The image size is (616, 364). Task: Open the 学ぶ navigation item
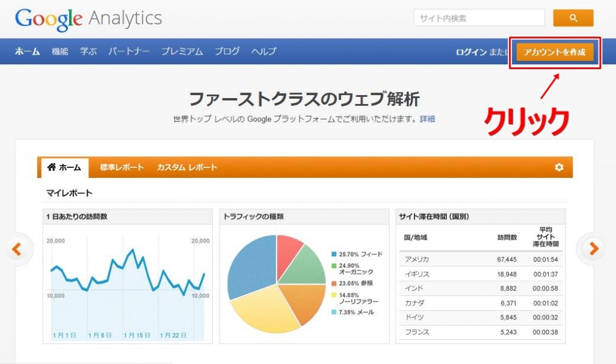coord(88,52)
